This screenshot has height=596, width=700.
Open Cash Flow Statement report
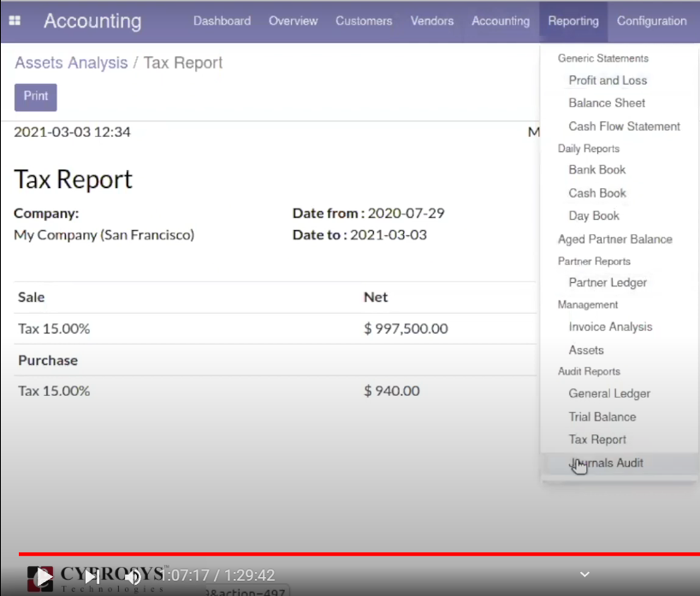click(624, 127)
